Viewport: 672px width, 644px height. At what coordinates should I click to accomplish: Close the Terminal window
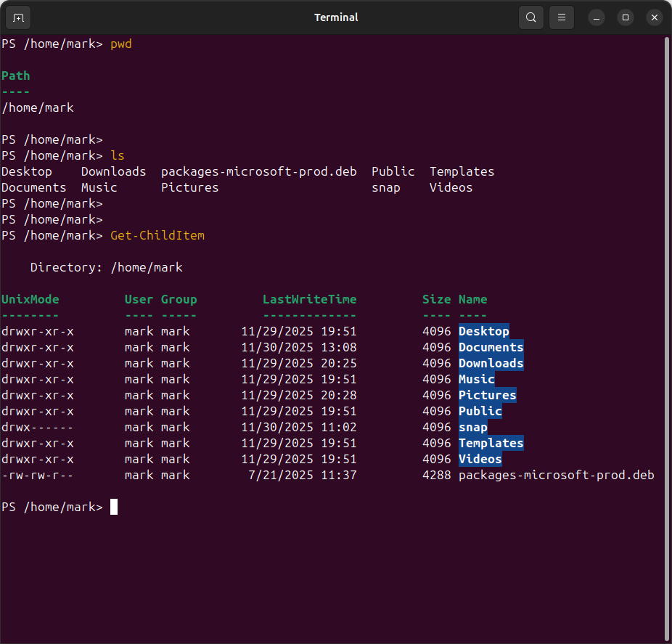tap(654, 17)
